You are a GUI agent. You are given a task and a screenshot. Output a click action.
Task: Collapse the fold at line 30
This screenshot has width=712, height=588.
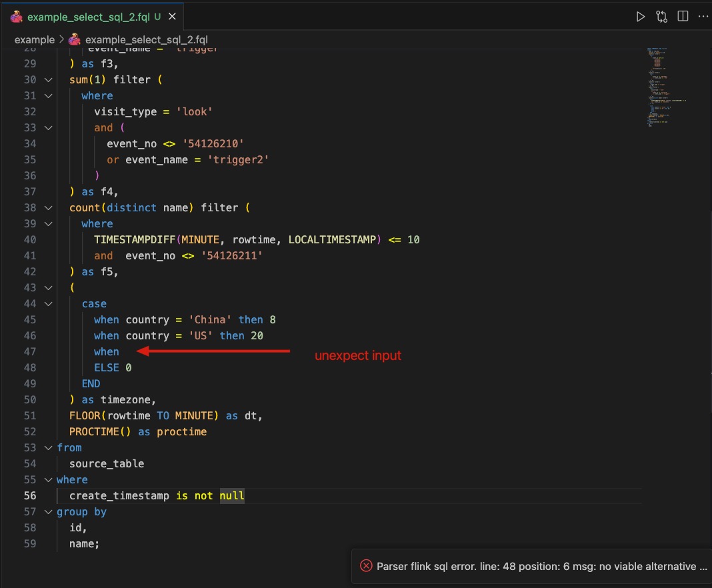[48, 80]
